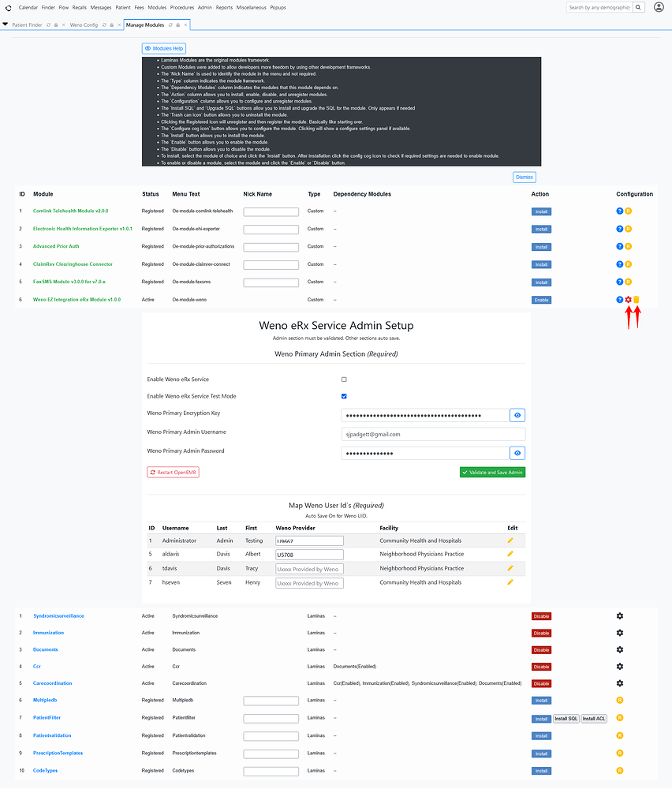
Task: Reveal the Weno Primary Encryption Key
Action: [517, 414]
